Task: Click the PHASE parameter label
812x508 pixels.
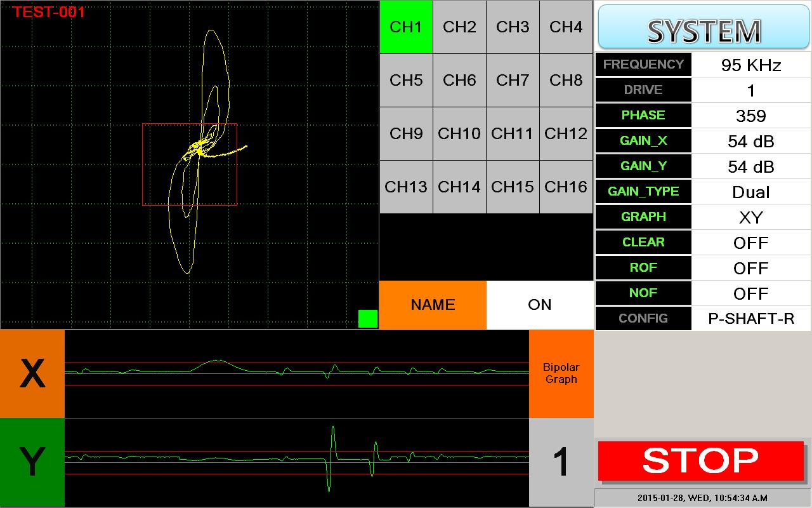Action: coord(643,116)
